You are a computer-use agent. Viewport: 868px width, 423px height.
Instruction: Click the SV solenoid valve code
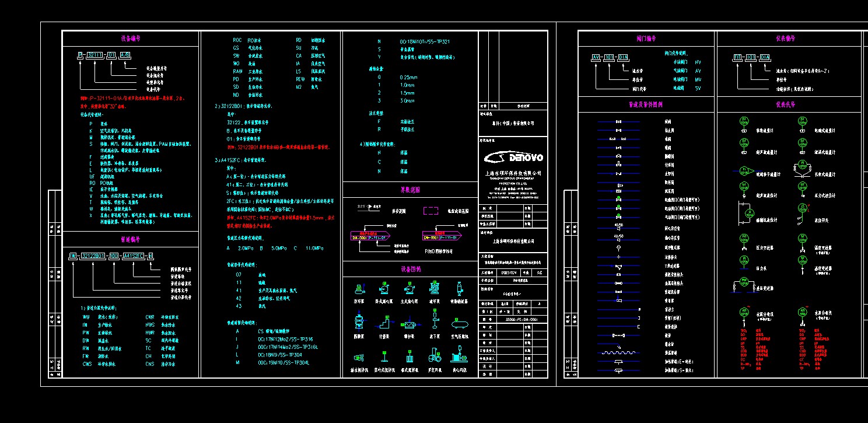pos(698,88)
